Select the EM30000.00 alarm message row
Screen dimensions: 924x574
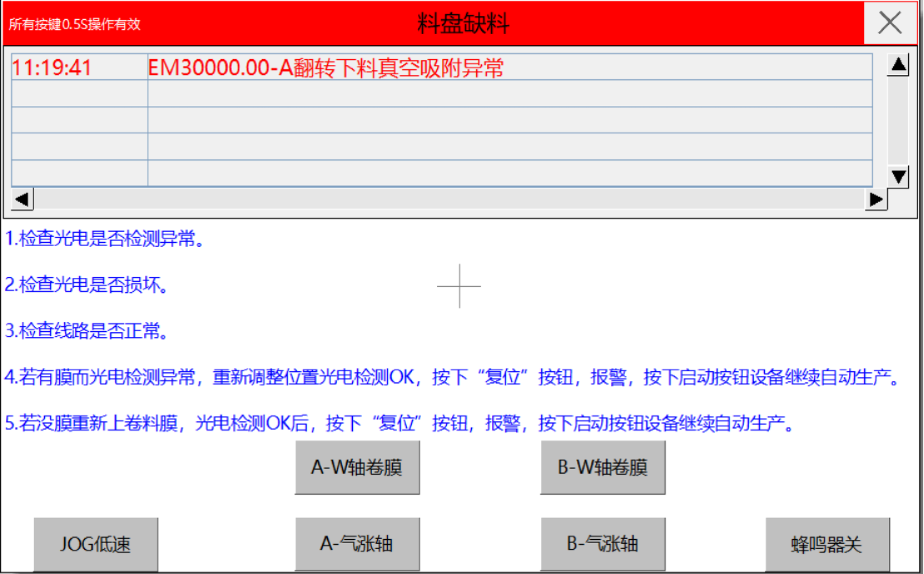pyautogui.click(x=509, y=67)
